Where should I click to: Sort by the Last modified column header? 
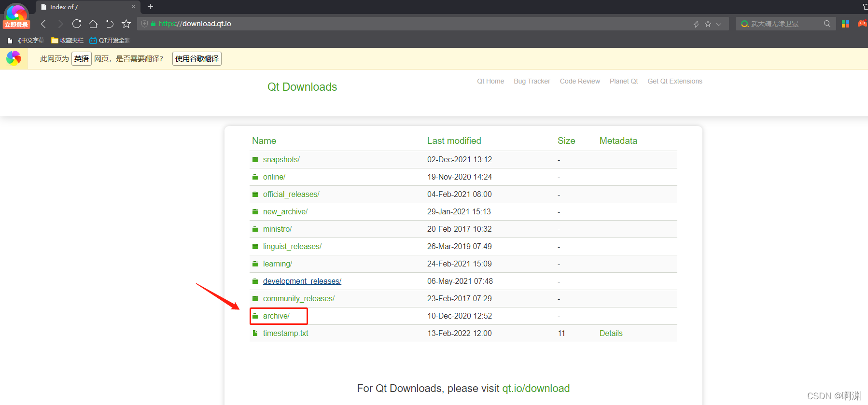coord(454,141)
